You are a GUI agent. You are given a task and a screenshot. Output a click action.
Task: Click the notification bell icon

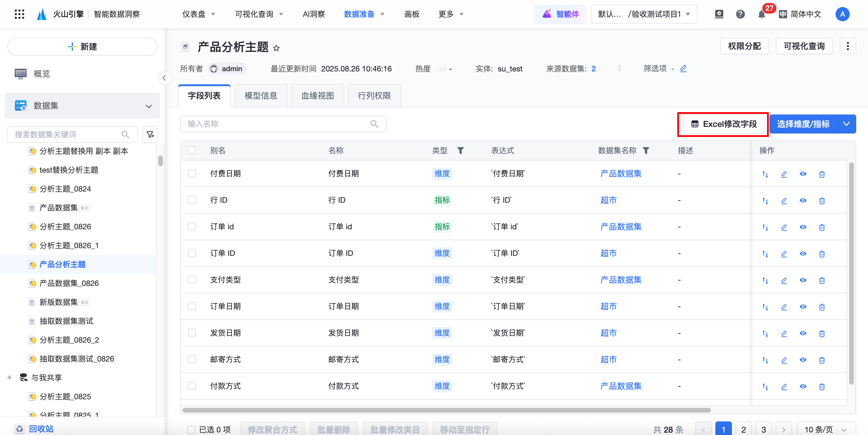(x=761, y=14)
